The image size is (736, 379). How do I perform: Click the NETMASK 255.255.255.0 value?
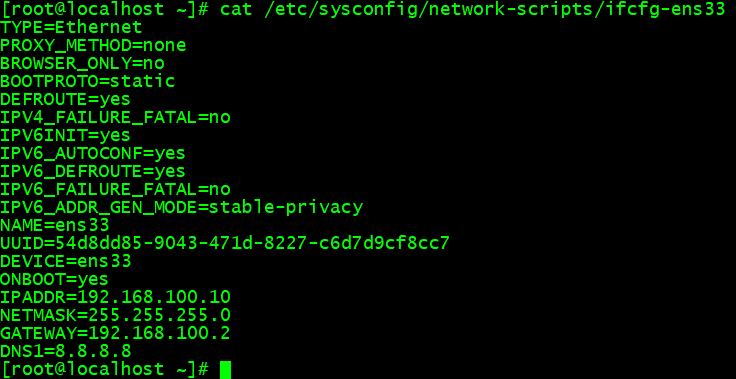tap(160, 315)
